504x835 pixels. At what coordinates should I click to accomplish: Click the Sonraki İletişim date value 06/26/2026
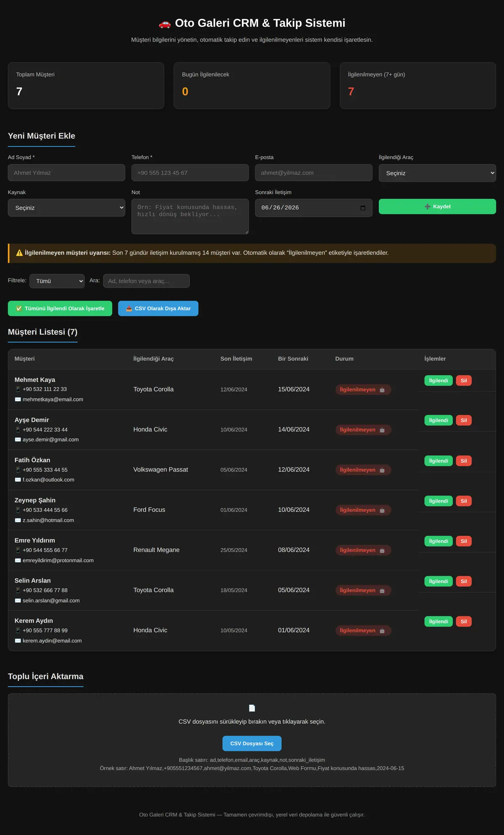click(x=280, y=208)
